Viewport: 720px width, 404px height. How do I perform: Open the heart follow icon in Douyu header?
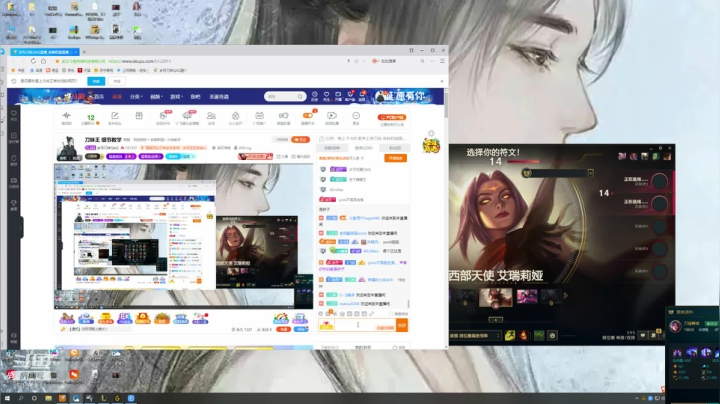(x=326, y=95)
